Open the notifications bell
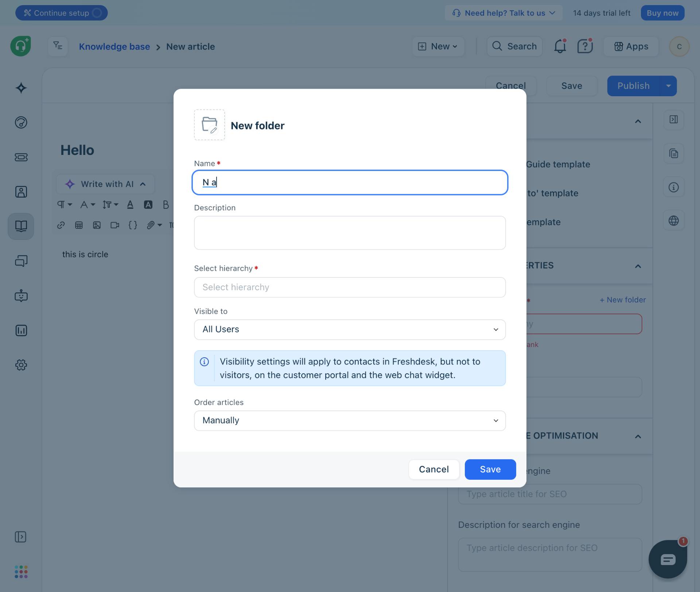The height and width of the screenshot is (592, 700). tap(560, 46)
